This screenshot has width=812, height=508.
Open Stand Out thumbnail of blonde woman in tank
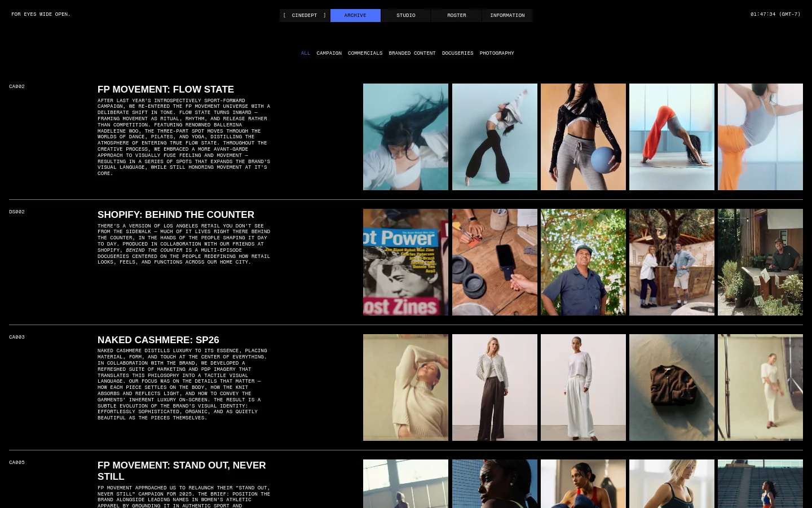(x=672, y=484)
